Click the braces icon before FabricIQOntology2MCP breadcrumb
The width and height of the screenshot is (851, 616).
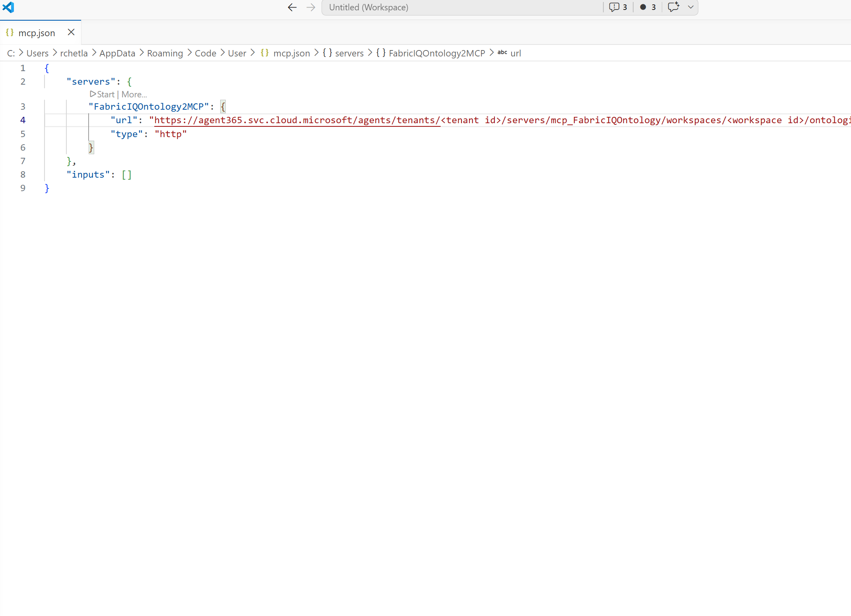click(x=381, y=53)
